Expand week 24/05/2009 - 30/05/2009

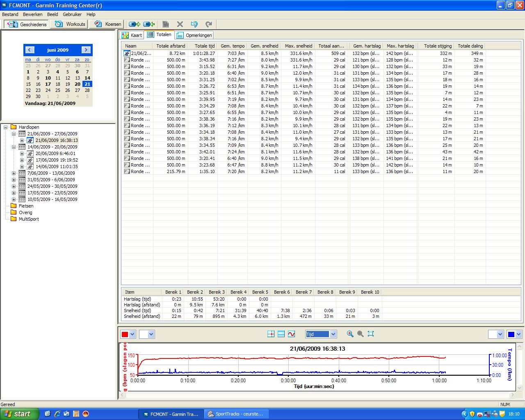pos(14,186)
